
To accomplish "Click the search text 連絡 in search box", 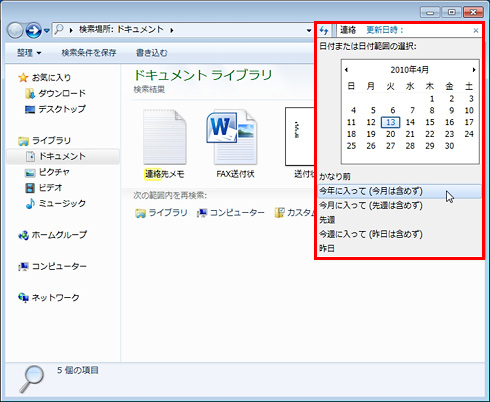I will tap(348, 30).
